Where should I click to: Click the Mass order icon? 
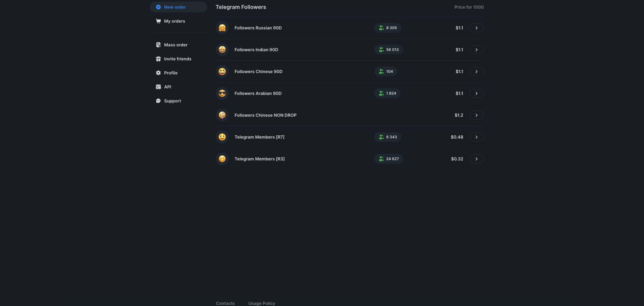tap(158, 45)
